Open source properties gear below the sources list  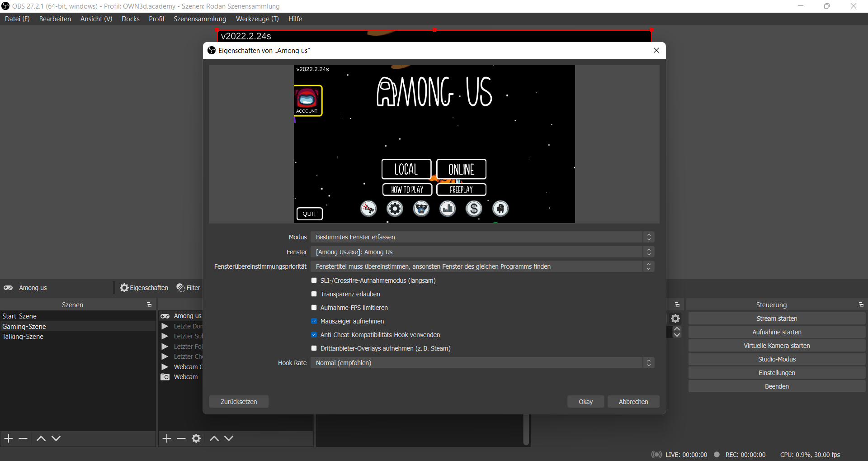point(196,438)
